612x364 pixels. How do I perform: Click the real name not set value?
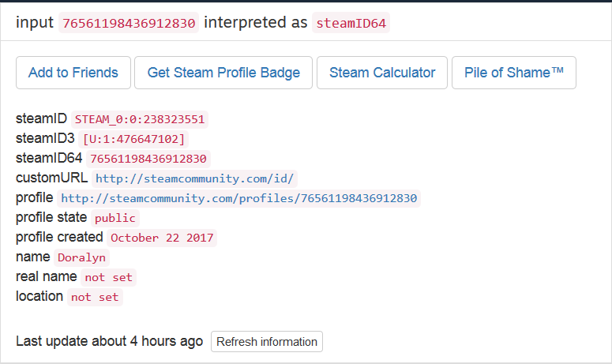108,277
